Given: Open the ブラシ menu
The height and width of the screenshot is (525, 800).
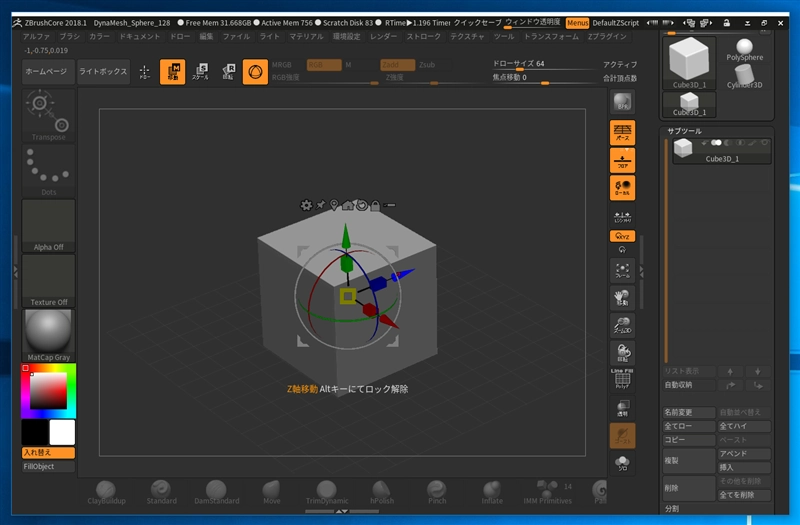Looking at the screenshot, I should tap(69, 37).
